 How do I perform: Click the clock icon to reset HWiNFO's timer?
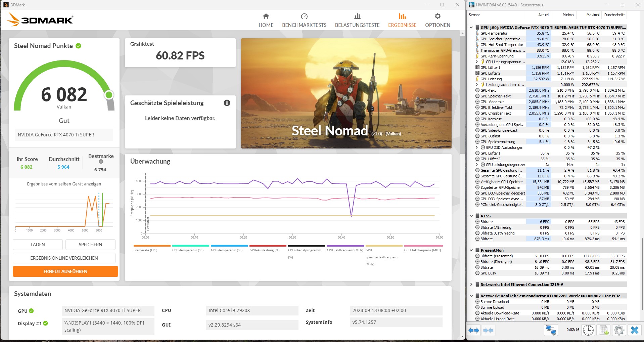tap(588, 330)
